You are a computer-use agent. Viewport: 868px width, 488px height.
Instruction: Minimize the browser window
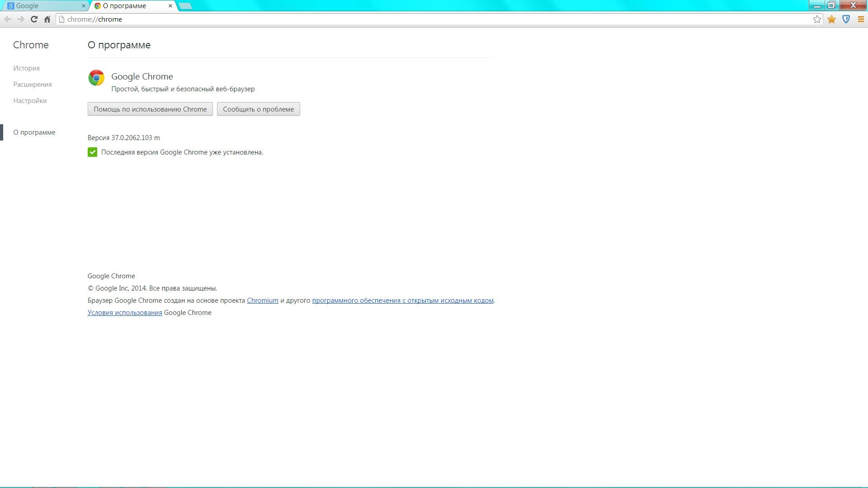point(817,5)
